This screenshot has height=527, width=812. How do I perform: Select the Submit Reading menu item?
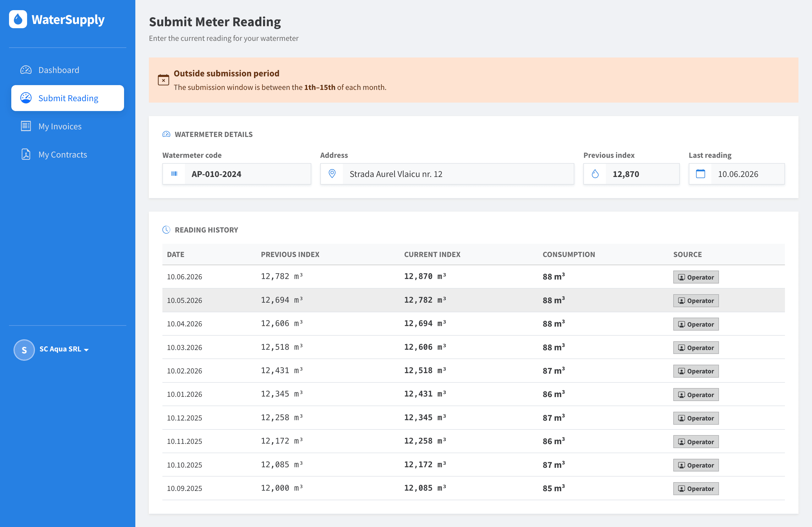(x=68, y=98)
